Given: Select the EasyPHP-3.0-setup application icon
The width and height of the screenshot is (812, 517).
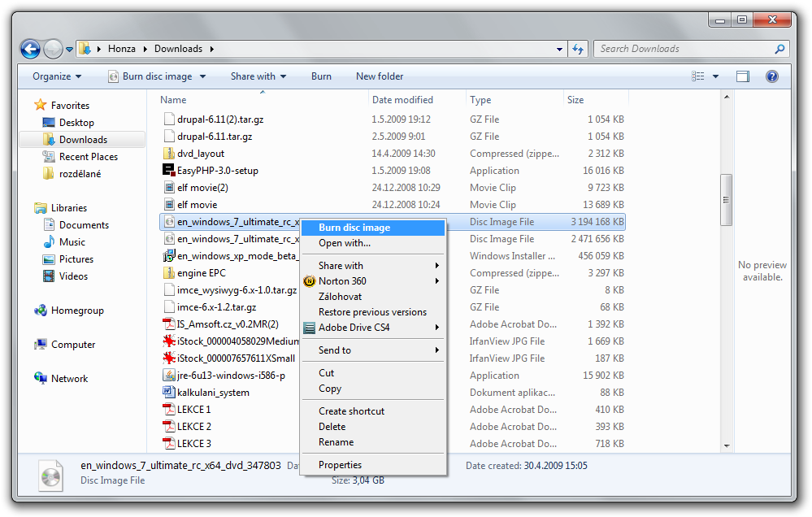Looking at the screenshot, I should [169, 171].
